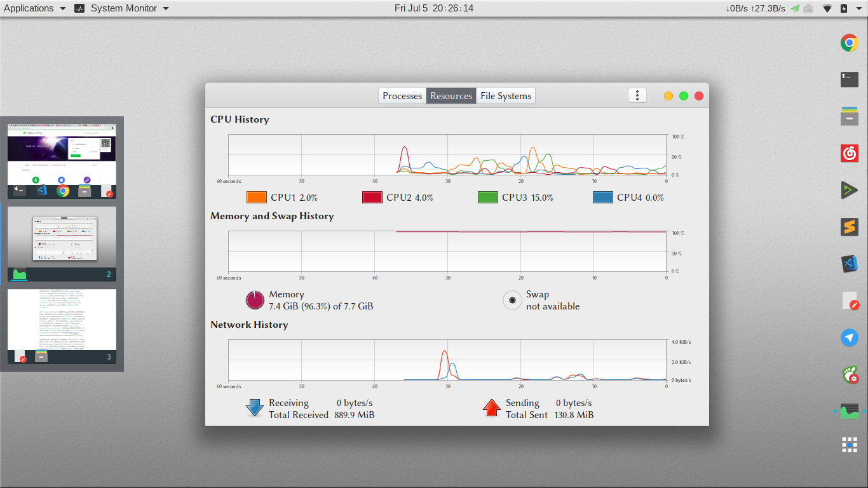Launch Google Chrome from the dock
The height and width of the screenshot is (488, 868).
click(850, 43)
